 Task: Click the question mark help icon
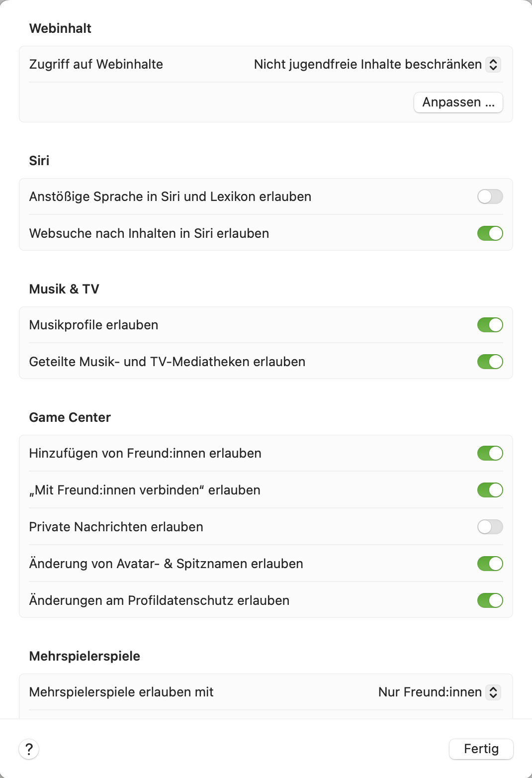[x=29, y=749]
